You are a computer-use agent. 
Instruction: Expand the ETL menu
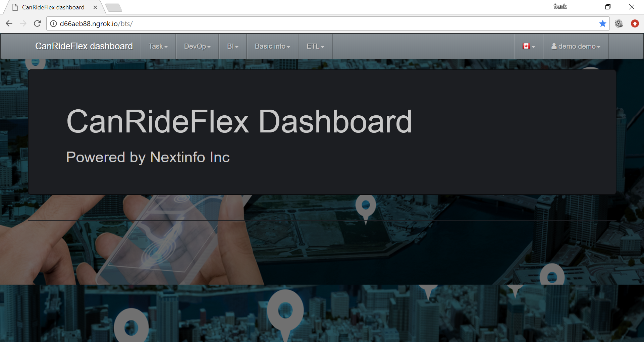(x=315, y=46)
